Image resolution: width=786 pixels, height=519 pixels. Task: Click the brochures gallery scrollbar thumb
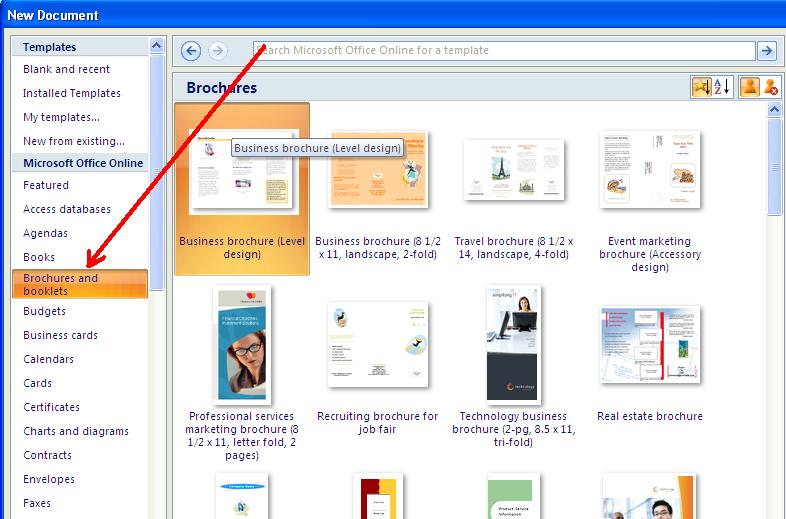(774, 166)
